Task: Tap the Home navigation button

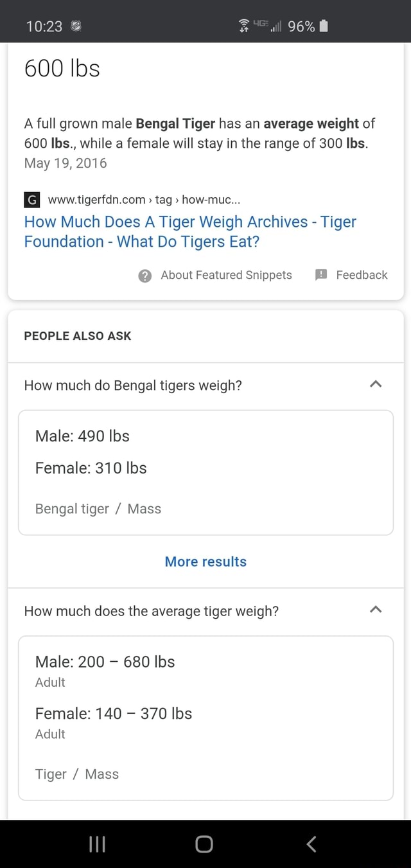Action: [x=204, y=844]
